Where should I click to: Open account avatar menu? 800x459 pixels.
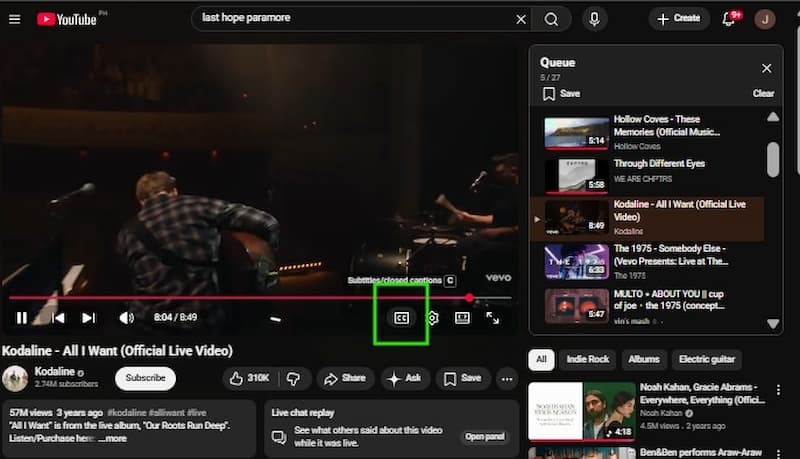click(765, 19)
